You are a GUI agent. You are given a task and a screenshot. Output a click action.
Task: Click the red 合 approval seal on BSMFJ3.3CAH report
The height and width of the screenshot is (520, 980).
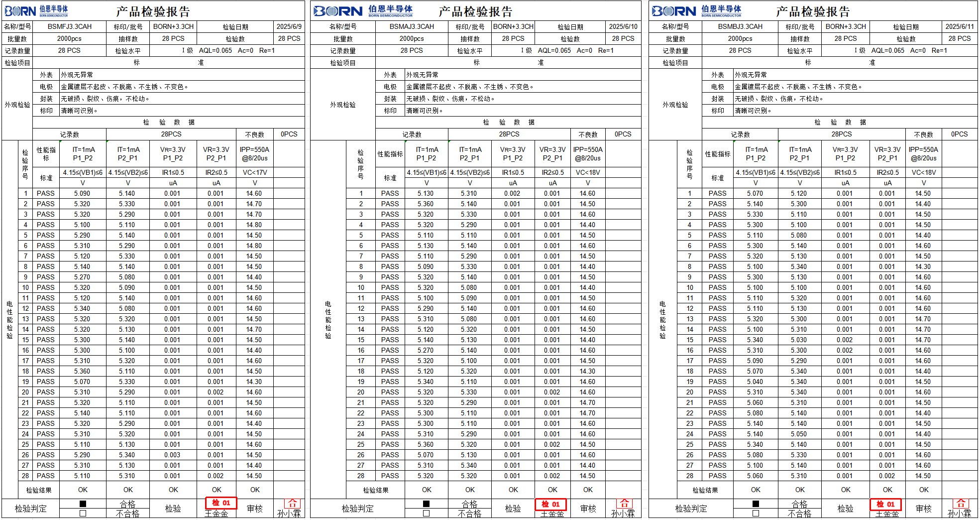293,503
